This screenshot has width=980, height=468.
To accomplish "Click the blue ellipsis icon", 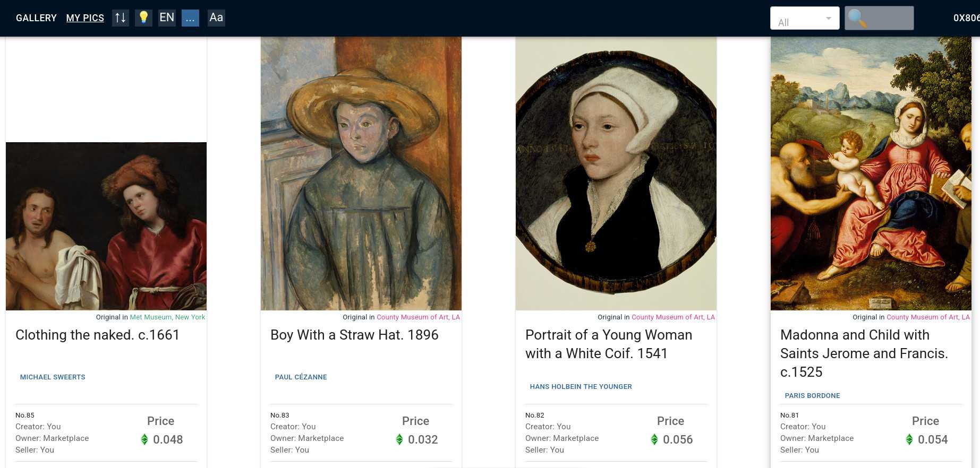I will (x=190, y=18).
